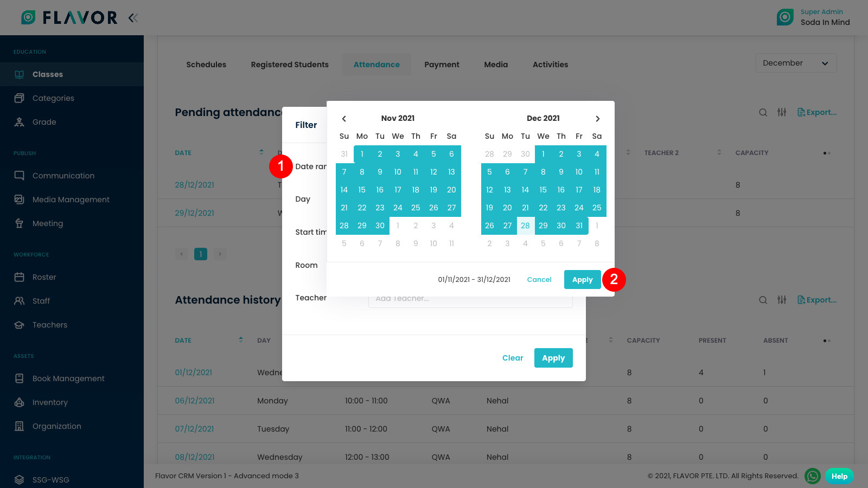
Task: Switch to Schedules tab
Action: tap(206, 65)
